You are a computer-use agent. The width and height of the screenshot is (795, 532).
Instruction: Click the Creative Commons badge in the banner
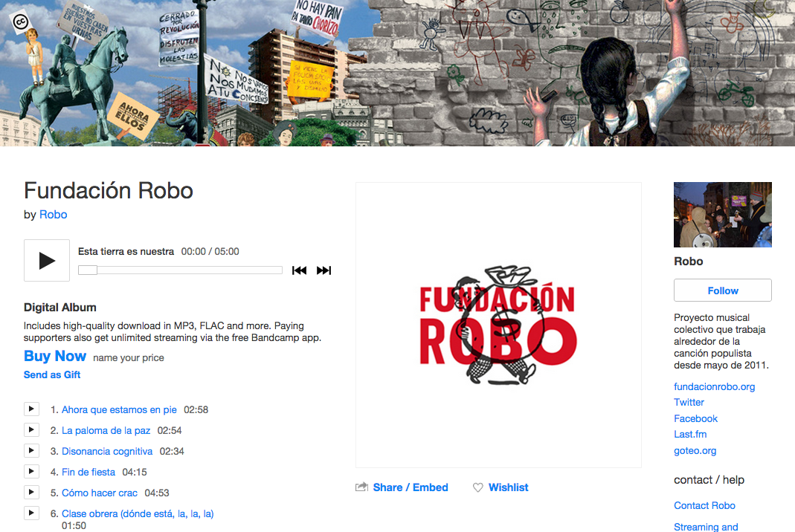[21, 22]
